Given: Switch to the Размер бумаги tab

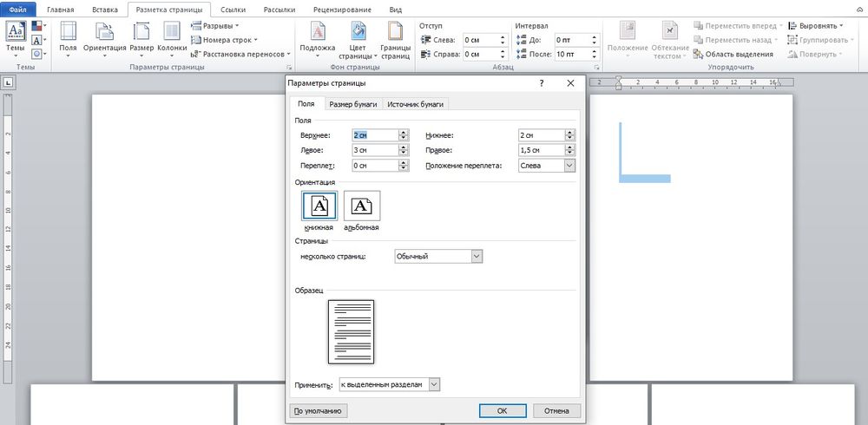Looking at the screenshot, I should (x=352, y=104).
